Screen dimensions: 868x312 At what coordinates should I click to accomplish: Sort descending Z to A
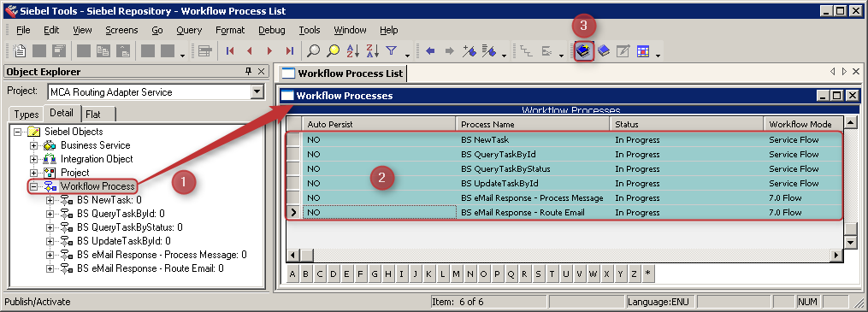373,51
